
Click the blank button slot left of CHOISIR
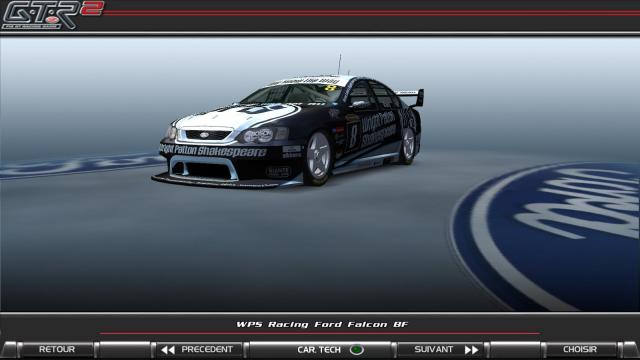click(x=515, y=350)
